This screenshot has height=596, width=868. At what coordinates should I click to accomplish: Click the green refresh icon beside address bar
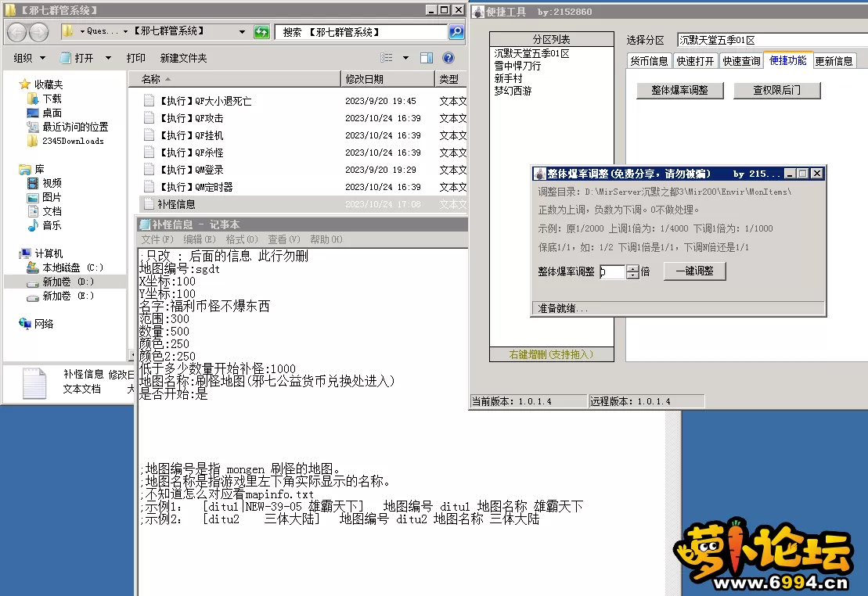pos(261,32)
